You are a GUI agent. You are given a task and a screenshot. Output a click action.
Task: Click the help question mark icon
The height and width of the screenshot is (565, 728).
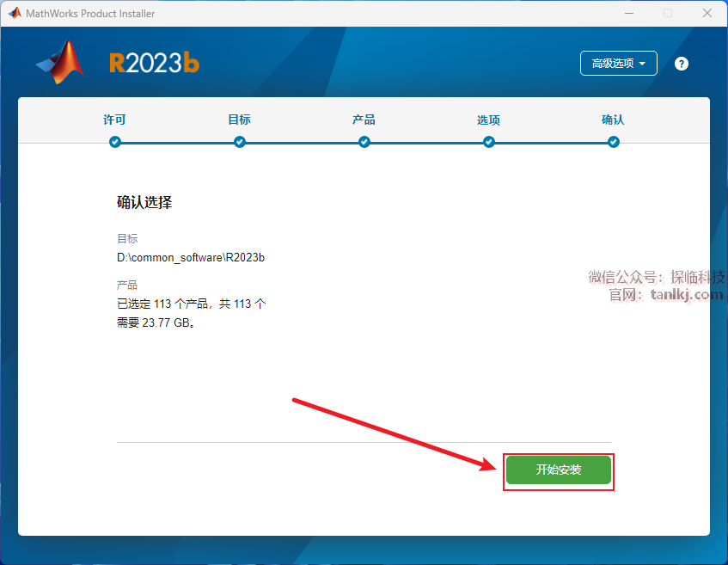(x=682, y=64)
